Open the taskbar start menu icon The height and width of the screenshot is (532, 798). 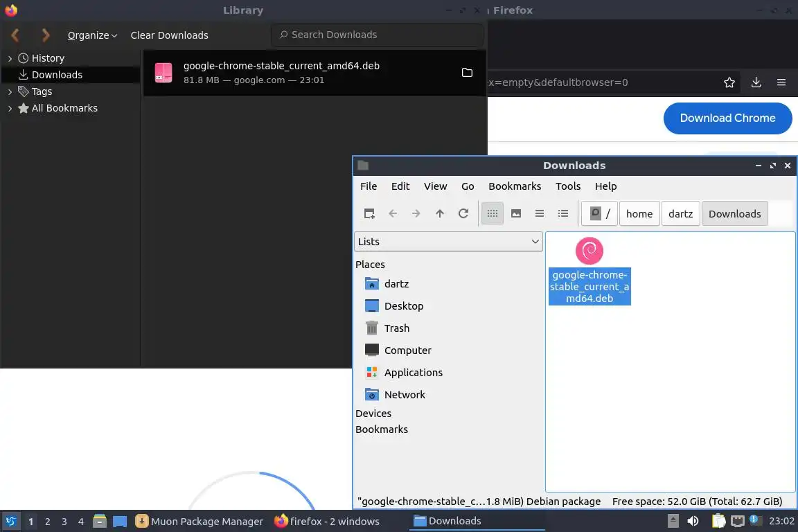tap(10, 522)
